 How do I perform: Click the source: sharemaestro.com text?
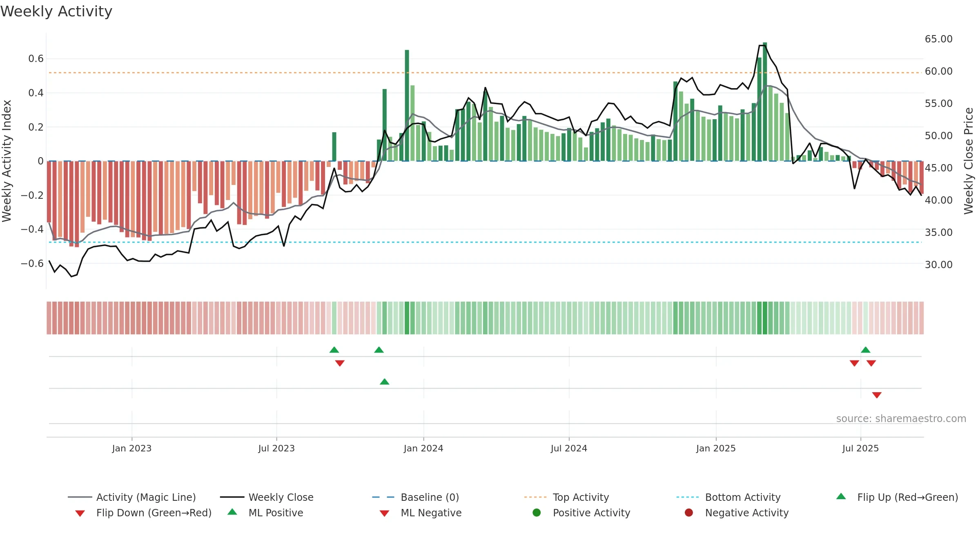(901, 419)
